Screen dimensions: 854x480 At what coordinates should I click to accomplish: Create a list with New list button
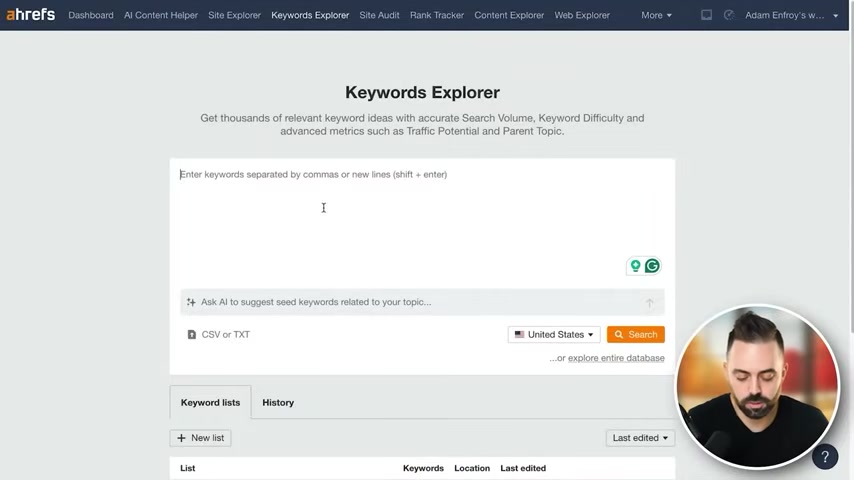(200, 438)
